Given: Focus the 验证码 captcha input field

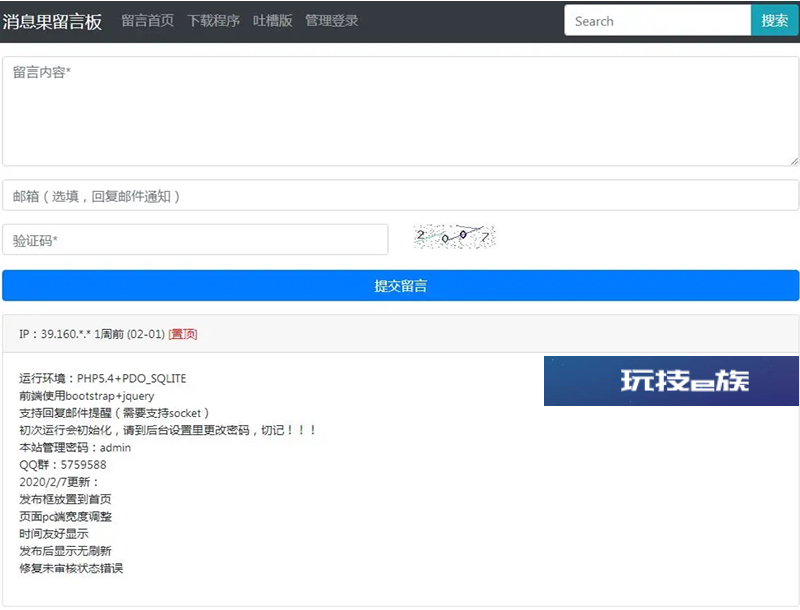Looking at the screenshot, I should 195,240.
